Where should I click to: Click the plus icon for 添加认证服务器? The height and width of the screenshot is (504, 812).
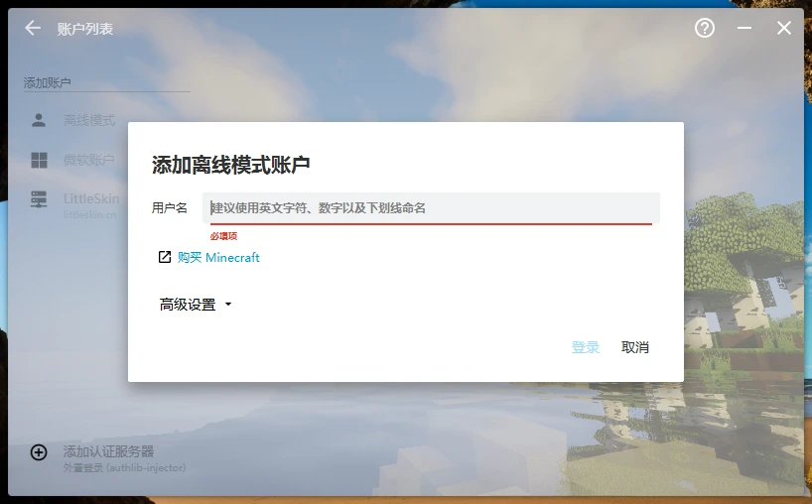click(x=39, y=452)
